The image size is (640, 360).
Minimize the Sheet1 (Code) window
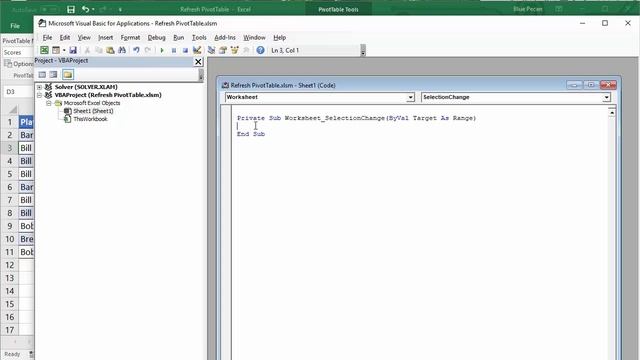pos(574,85)
